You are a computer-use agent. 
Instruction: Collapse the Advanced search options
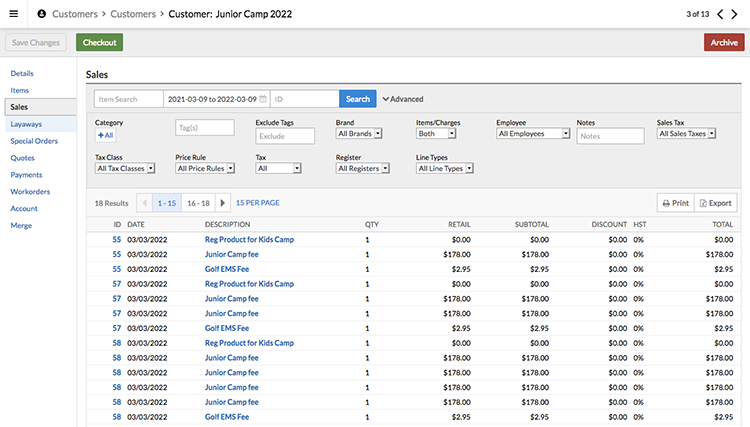[x=402, y=99]
